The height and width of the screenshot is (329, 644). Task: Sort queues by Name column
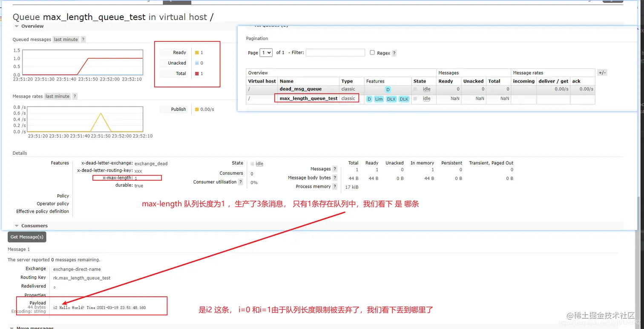pos(286,81)
